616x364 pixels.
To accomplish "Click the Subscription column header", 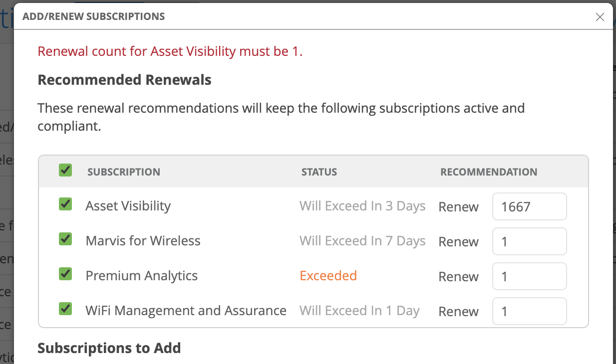I will (124, 172).
